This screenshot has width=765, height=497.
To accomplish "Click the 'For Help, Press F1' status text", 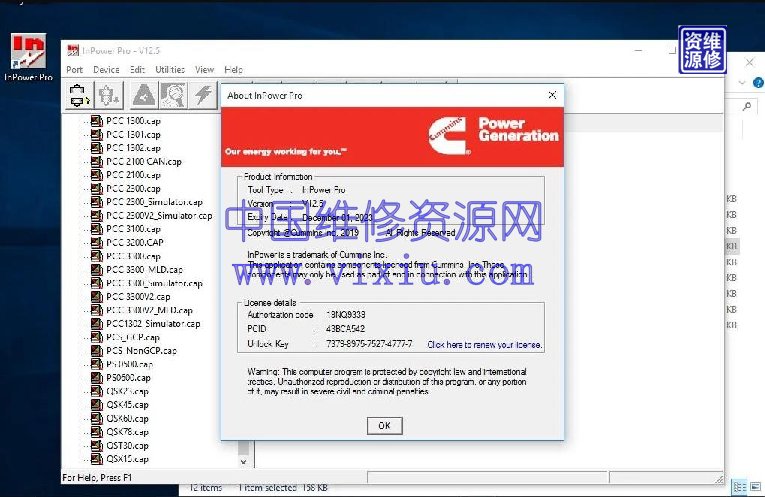I will coord(97,477).
